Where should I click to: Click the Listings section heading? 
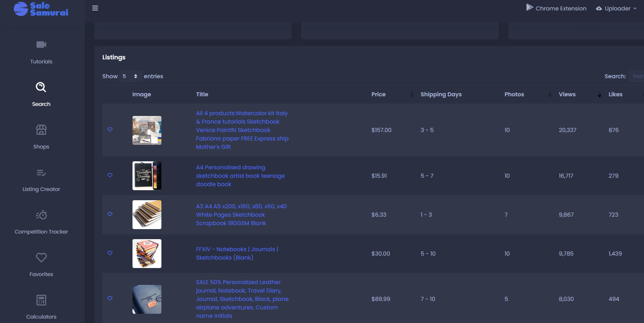(114, 57)
